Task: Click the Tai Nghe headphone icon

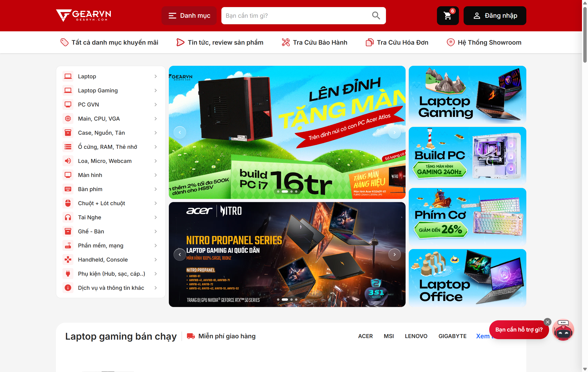Action: [x=68, y=217]
